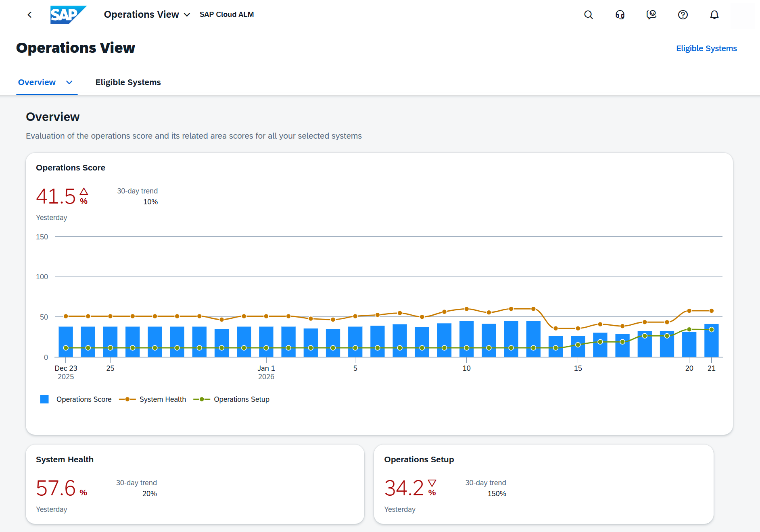Click the back navigation arrow
The image size is (760, 532).
(29, 15)
